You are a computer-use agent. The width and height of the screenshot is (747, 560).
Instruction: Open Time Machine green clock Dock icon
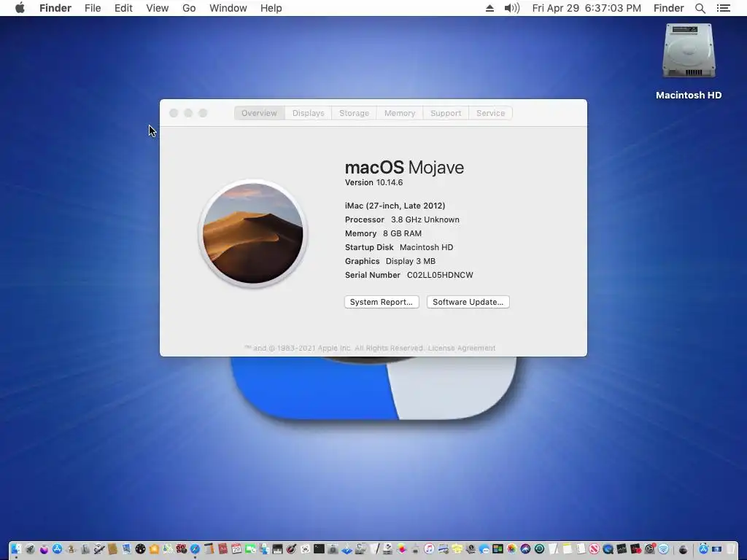pyautogui.click(x=539, y=549)
